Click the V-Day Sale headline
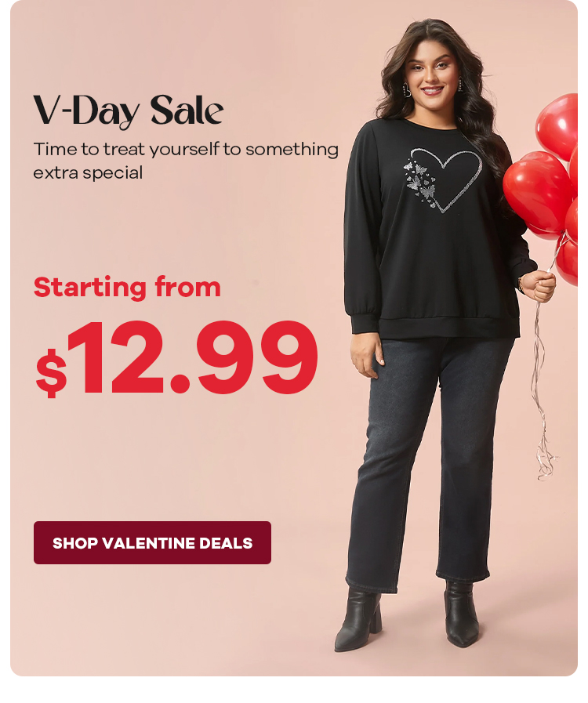The image size is (588, 703). 129,111
